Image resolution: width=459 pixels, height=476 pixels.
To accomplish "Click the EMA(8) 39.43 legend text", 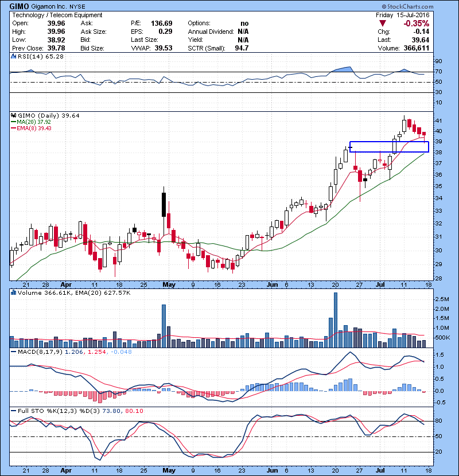I will [x=34, y=128].
